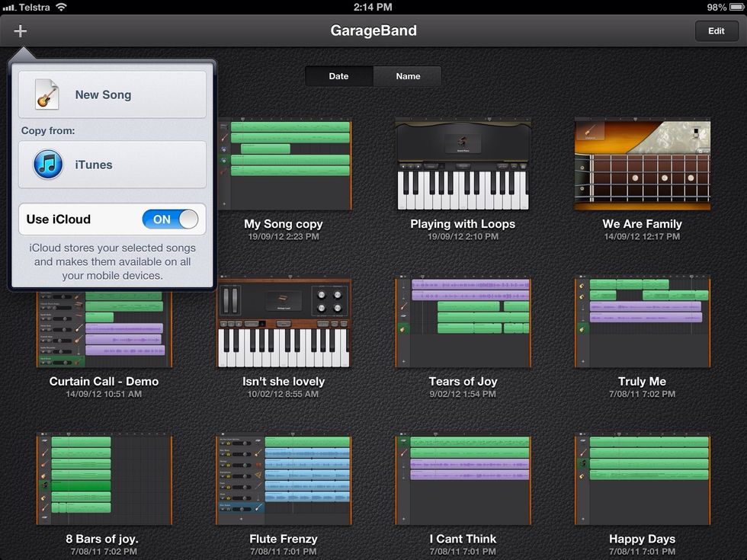Image resolution: width=747 pixels, height=560 pixels.
Task: Click the 2:14 PM clock in status bar
Action: click(373, 7)
